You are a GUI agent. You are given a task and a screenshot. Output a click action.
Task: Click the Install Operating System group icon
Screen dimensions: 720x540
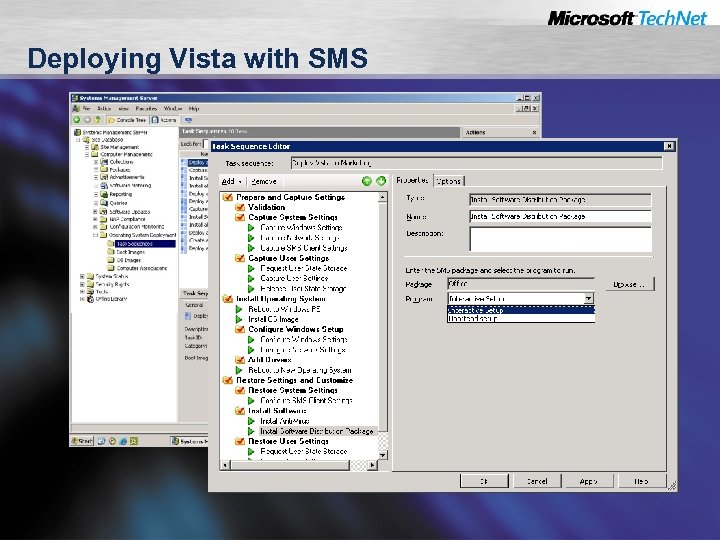point(227,299)
